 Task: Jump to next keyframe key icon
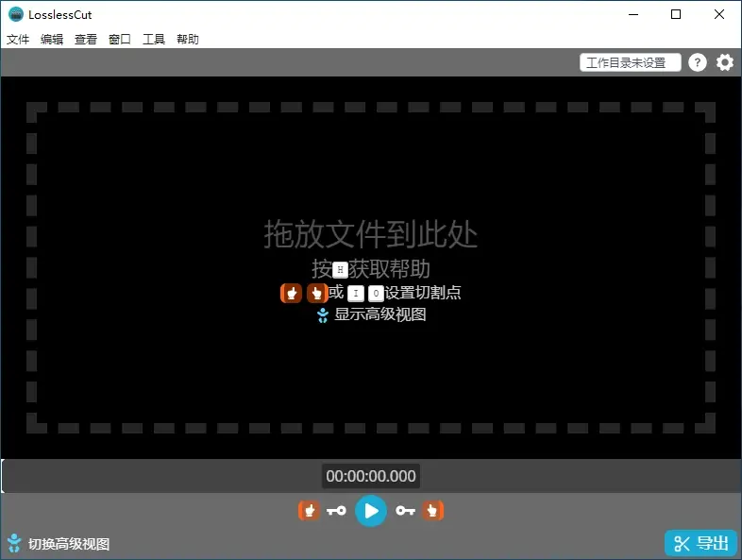(x=406, y=511)
